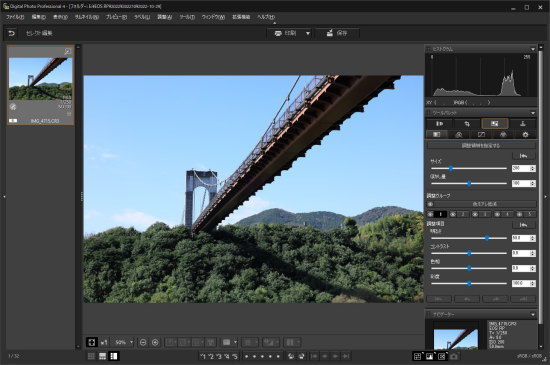Set preview to x1 actual size
This screenshot has width=550, height=365.
(104, 342)
